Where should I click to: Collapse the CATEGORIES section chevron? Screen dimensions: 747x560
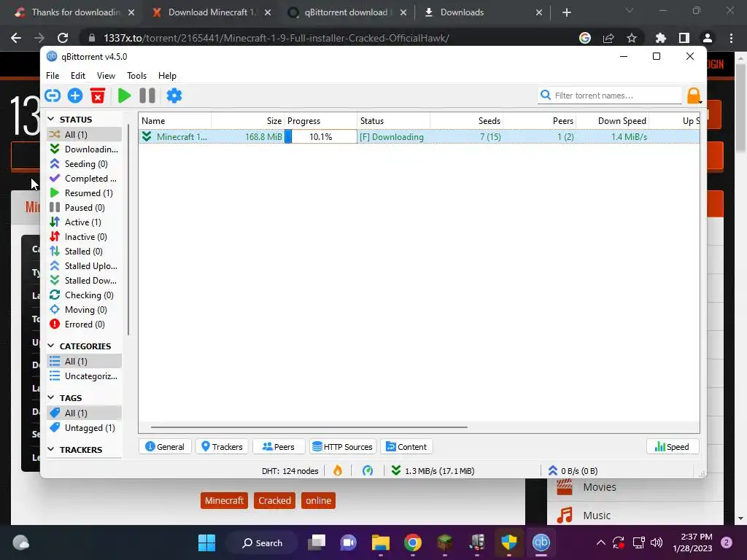(x=51, y=346)
